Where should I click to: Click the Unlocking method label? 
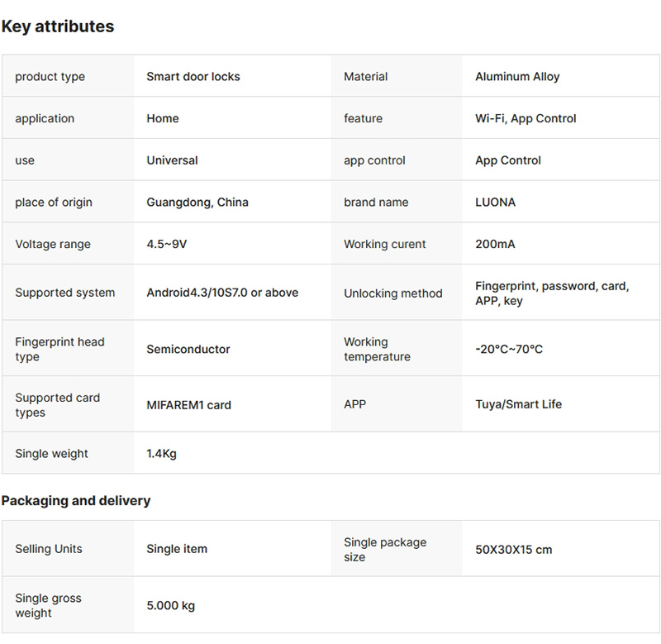pyautogui.click(x=392, y=293)
